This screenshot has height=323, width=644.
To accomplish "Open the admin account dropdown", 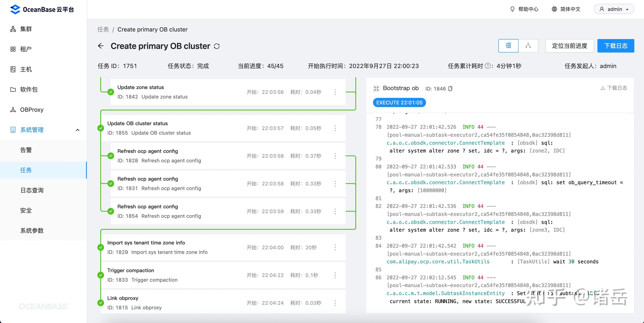I will pyautogui.click(x=614, y=9).
